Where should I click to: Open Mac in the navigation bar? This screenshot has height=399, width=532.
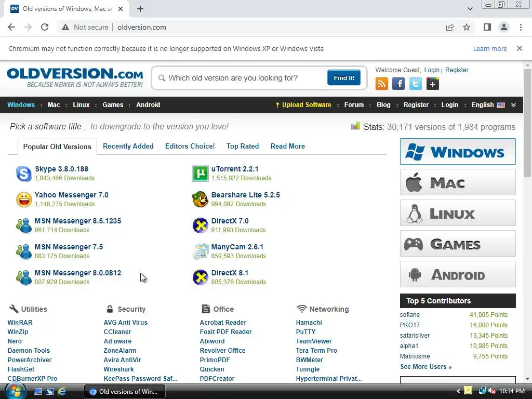click(54, 105)
